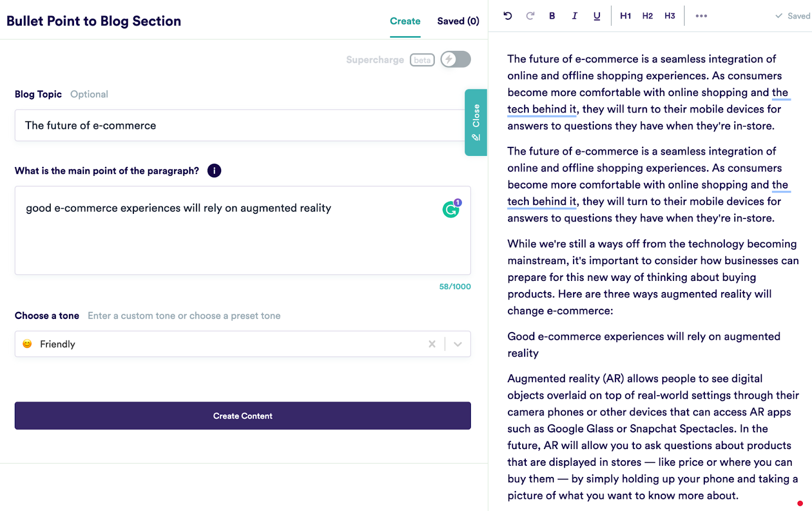This screenshot has height=511, width=812.
Task: Click the main point paragraph text area
Action: click(x=243, y=231)
